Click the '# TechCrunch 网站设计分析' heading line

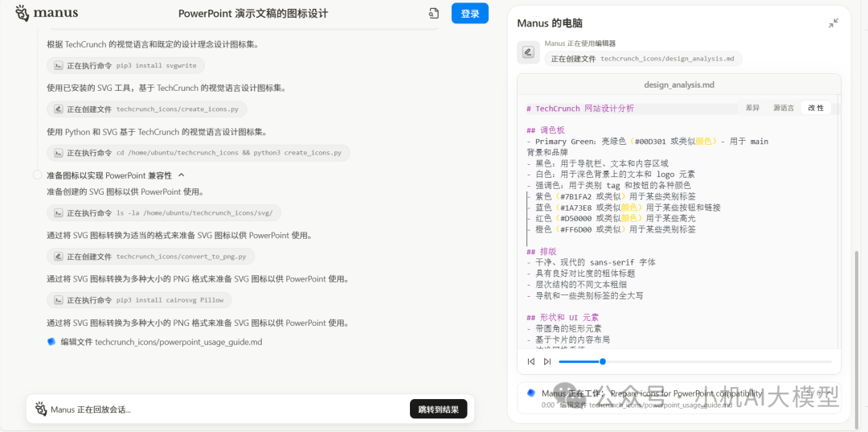[x=580, y=109]
